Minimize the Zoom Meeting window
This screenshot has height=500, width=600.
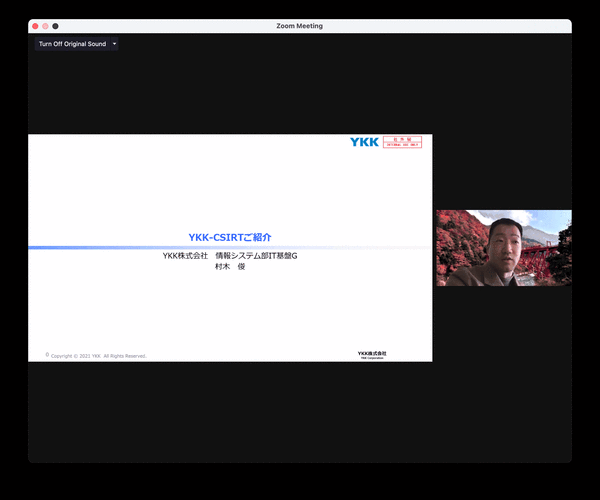tap(45, 26)
